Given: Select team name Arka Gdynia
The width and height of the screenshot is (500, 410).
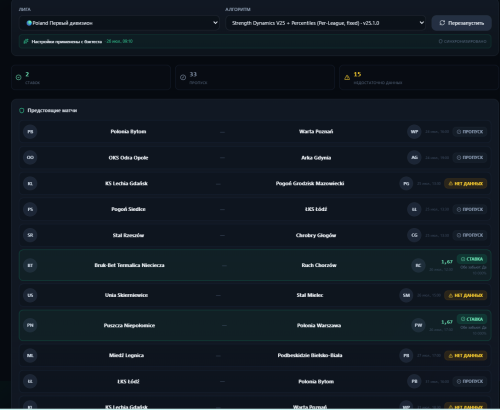Looking at the screenshot, I should pos(316,158).
